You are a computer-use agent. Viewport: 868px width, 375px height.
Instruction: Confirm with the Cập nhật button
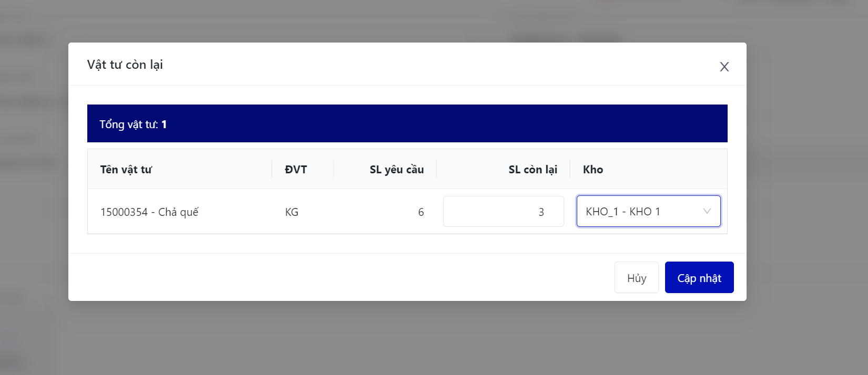point(699,278)
